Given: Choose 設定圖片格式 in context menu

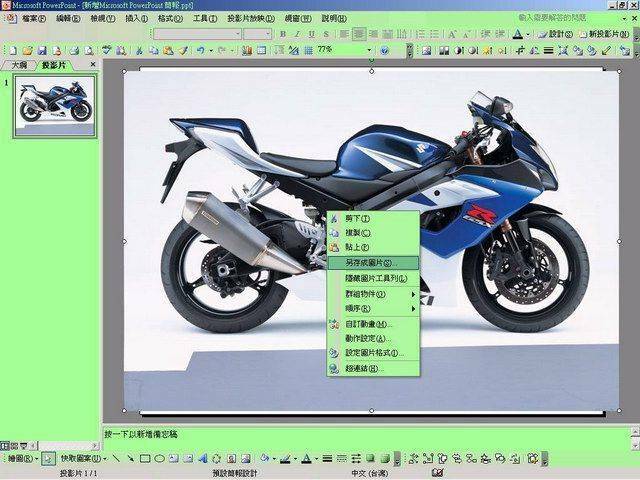Looking at the screenshot, I should [x=373, y=353].
